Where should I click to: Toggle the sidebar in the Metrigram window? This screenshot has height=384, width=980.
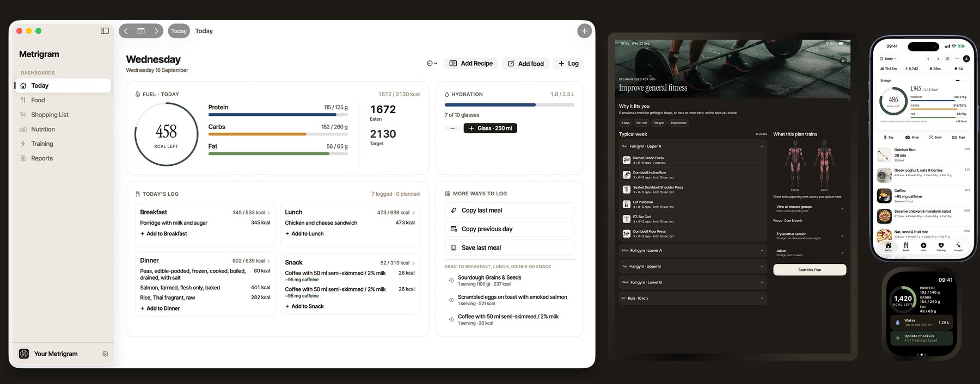[x=105, y=31]
